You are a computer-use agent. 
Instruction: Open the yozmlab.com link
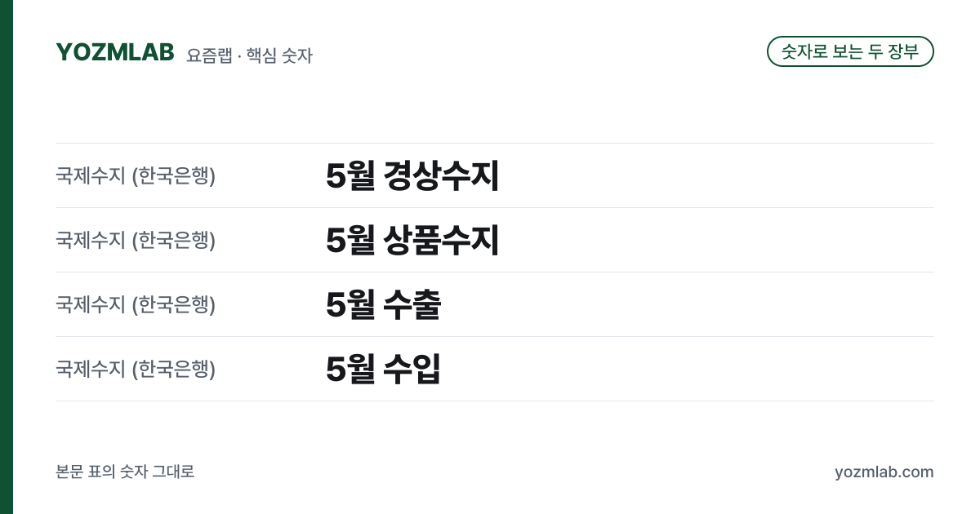click(x=884, y=472)
